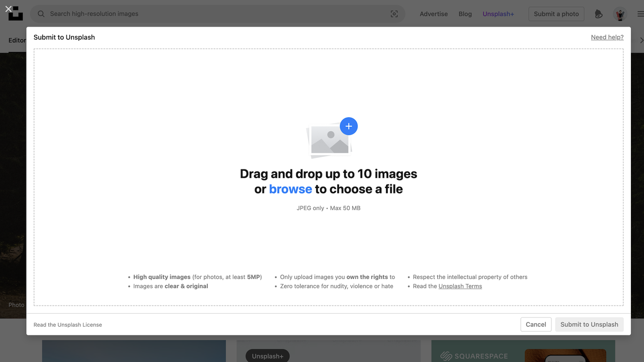
Task: Close the submit dialog with the X icon
Action: 8,9
